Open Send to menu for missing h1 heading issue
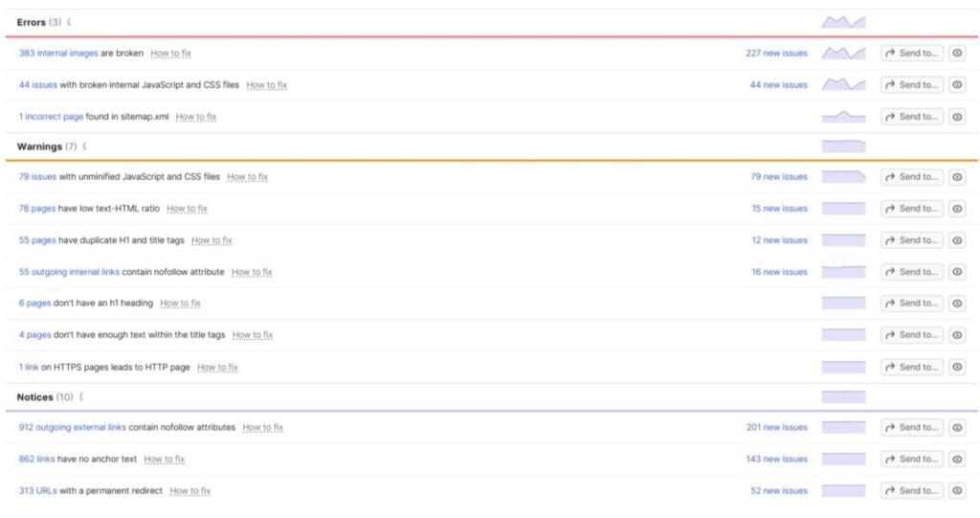This screenshot has width=980, height=518. 912,304
